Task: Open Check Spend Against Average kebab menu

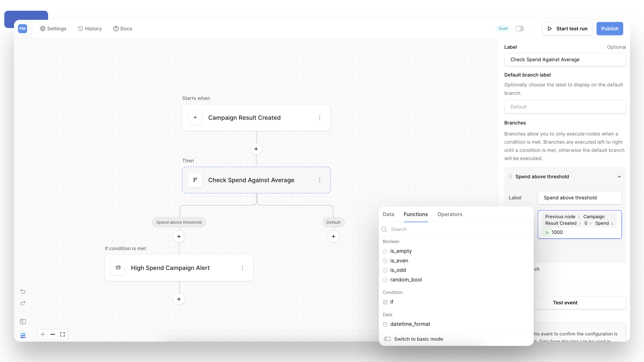Action: point(320,180)
